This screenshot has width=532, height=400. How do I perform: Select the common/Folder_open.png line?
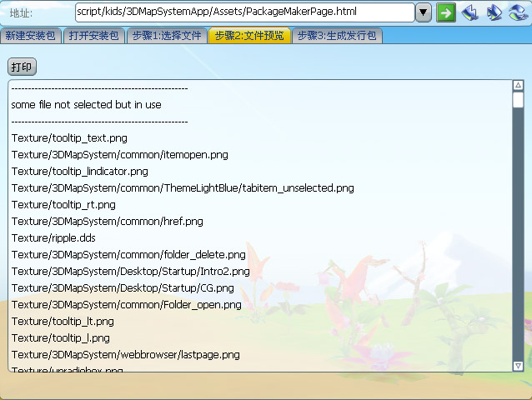126,305
